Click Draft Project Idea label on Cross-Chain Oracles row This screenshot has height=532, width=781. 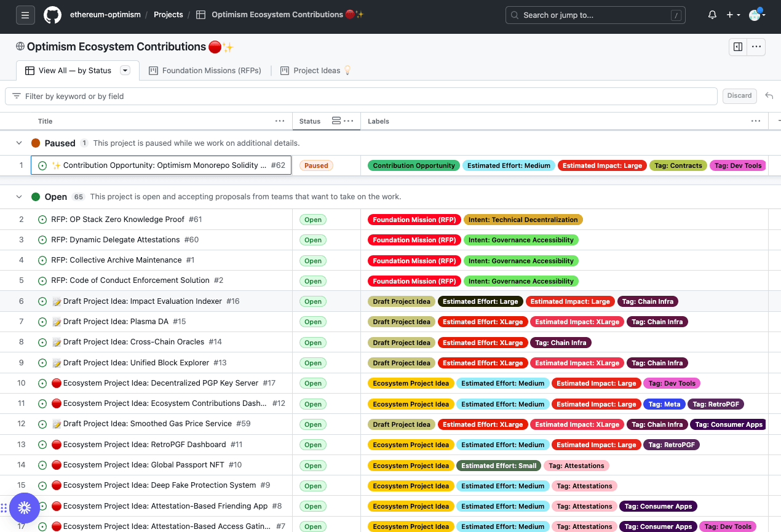coord(402,343)
